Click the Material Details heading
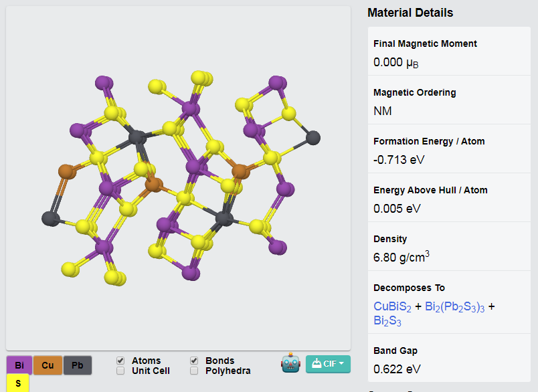Screen dimensions: 538x392 410,13
